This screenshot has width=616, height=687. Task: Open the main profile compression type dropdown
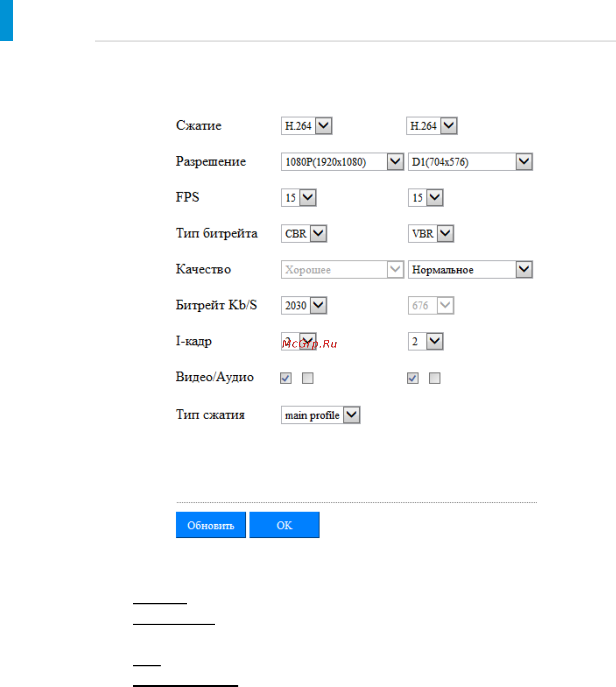321,415
